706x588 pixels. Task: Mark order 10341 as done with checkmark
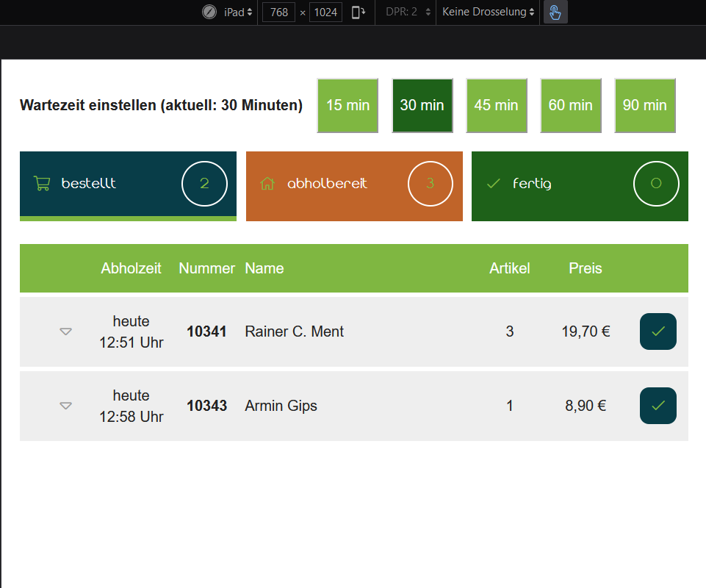pos(658,331)
